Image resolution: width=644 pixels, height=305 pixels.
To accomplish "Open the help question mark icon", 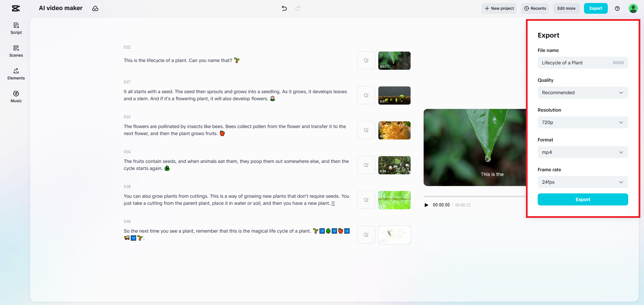I will click(x=617, y=8).
